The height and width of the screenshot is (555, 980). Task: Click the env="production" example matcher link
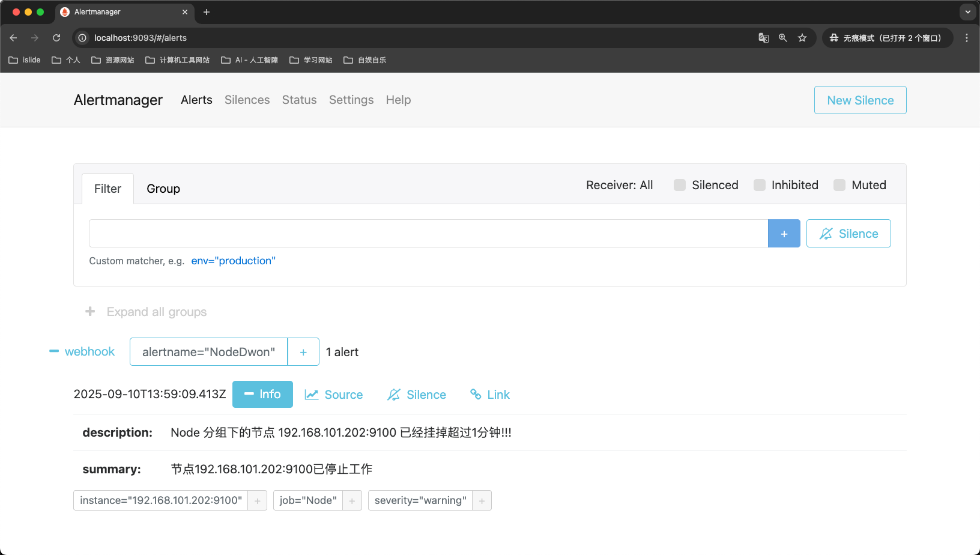tap(233, 260)
